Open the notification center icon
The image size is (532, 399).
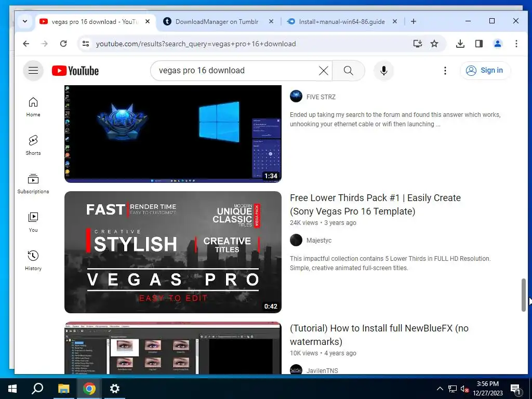point(515,389)
